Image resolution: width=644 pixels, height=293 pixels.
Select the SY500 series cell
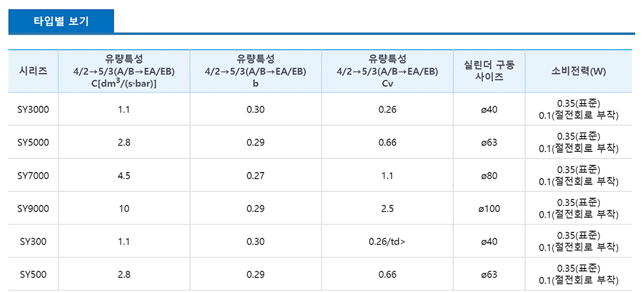click(x=33, y=274)
